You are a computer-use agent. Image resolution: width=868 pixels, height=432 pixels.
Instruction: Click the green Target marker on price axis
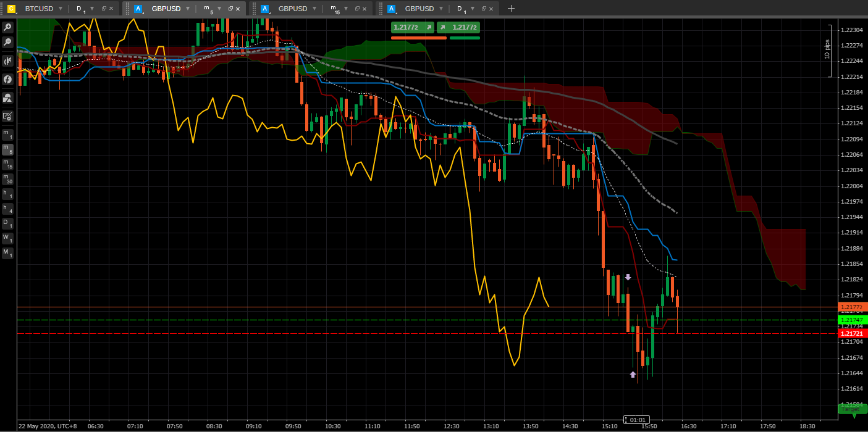[852, 409]
